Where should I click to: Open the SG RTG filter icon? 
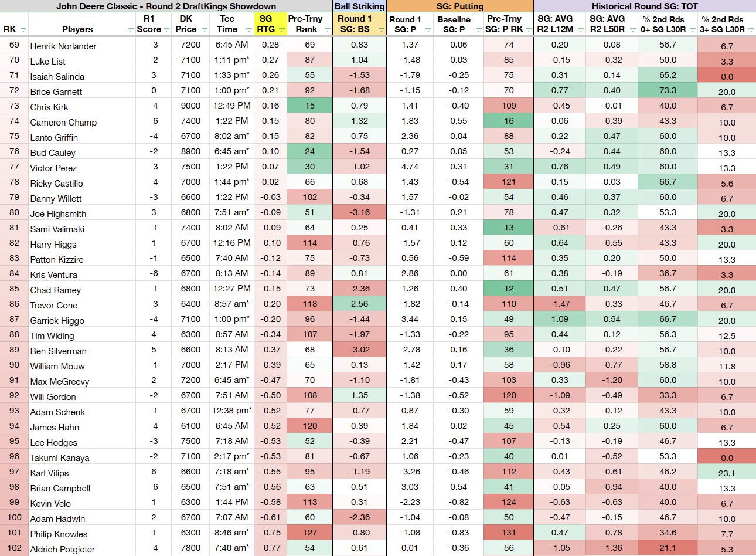pyautogui.click(x=281, y=30)
